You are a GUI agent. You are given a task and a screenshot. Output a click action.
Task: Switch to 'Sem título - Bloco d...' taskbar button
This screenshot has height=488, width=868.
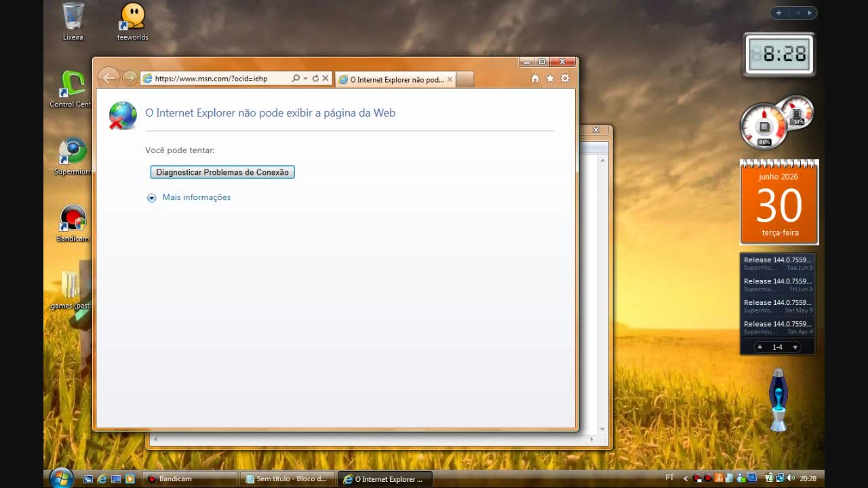pyautogui.click(x=288, y=479)
